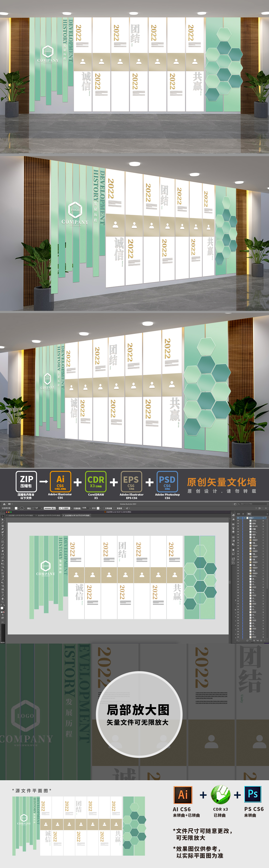Select the Paintbrush tool
The image size is (269, 868).
3,545
